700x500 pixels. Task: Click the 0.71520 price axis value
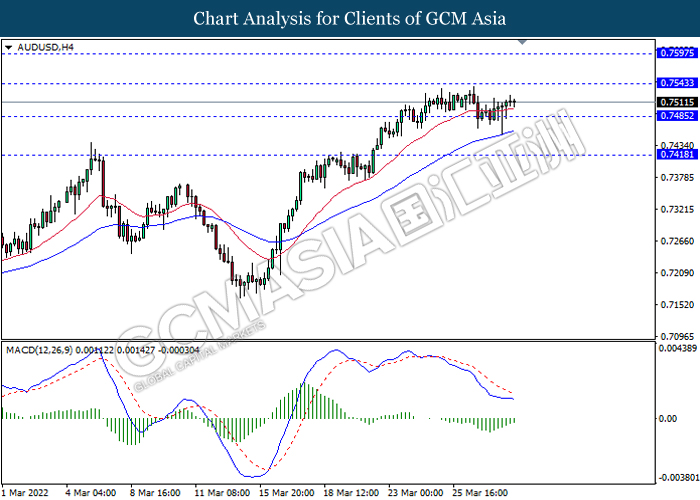click(677, 305)
